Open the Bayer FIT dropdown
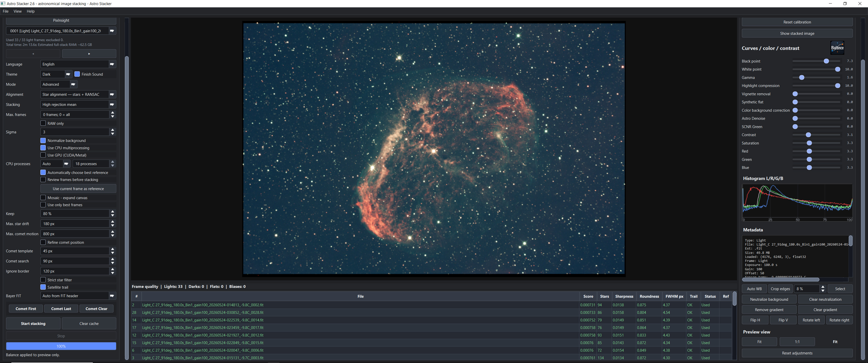This screenshot has width=868, height=363. (x=78, y=296)
